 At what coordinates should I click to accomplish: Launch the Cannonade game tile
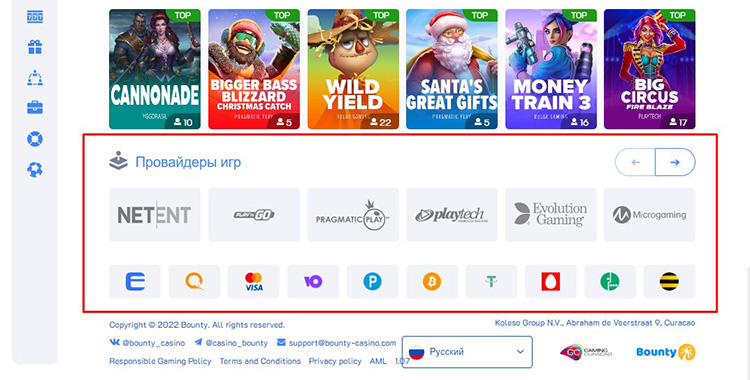tap(155, 69)
